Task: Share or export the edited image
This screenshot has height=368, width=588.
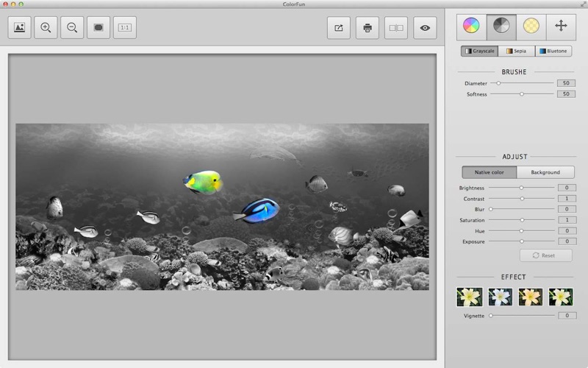Action: click(339, 28)
